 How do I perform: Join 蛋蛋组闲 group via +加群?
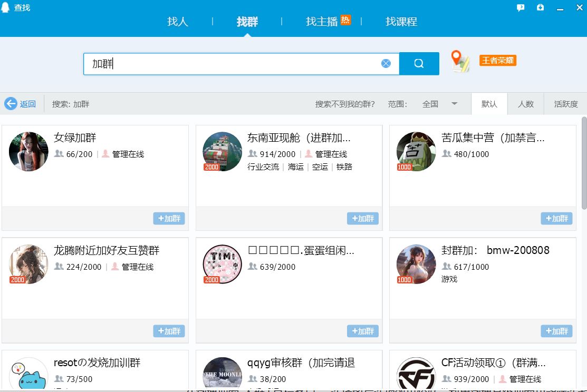point(363,331)
